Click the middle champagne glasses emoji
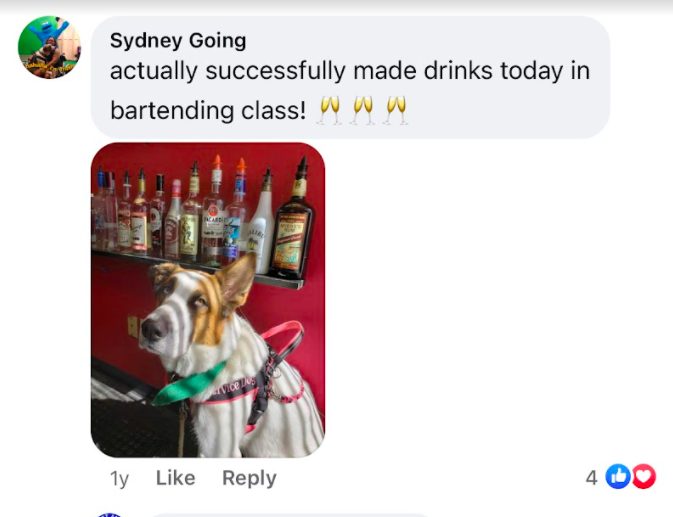 363,110
